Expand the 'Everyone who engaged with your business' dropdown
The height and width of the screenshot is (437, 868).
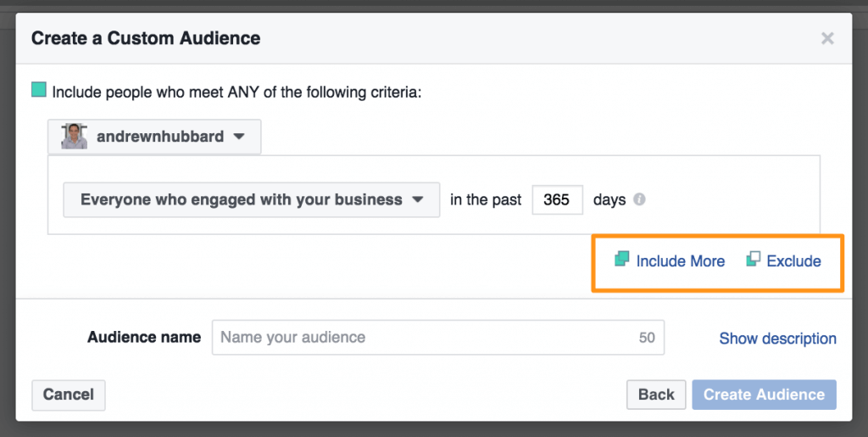[x=251, y=200]
